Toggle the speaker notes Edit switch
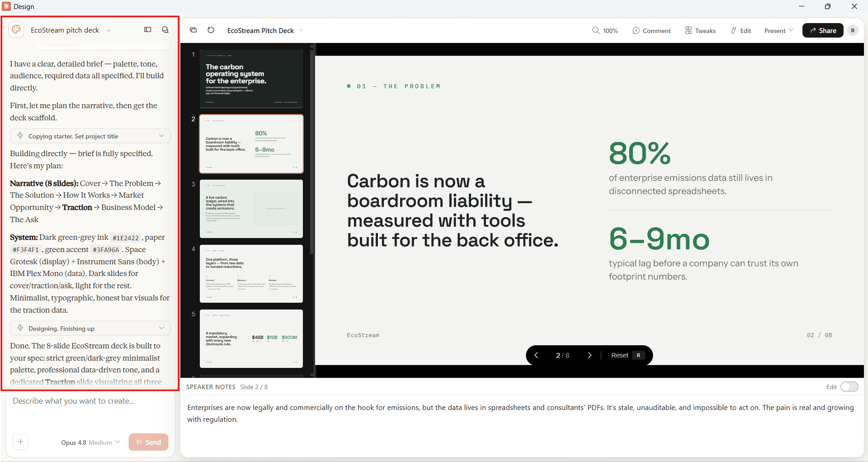Screen dimensions: 868x462 849,387
